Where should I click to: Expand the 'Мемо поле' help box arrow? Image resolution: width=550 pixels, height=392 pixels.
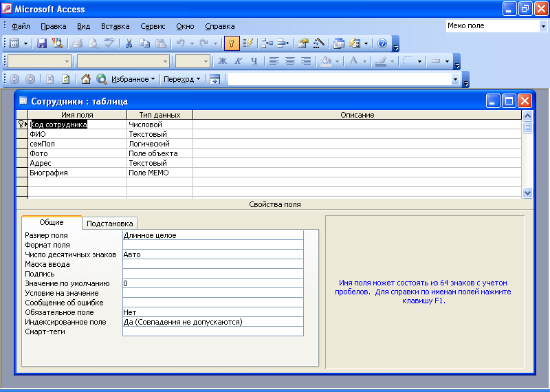pyautogui.click(x=543, y=26)
